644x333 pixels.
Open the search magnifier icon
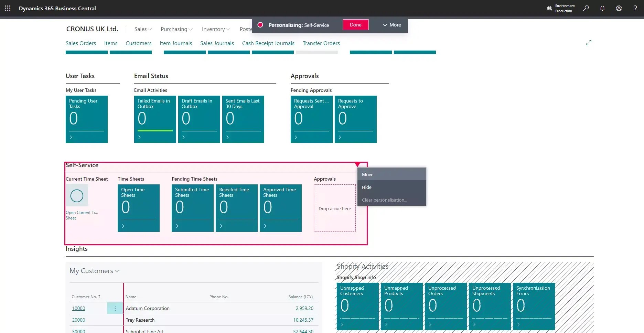coord(586,8)
